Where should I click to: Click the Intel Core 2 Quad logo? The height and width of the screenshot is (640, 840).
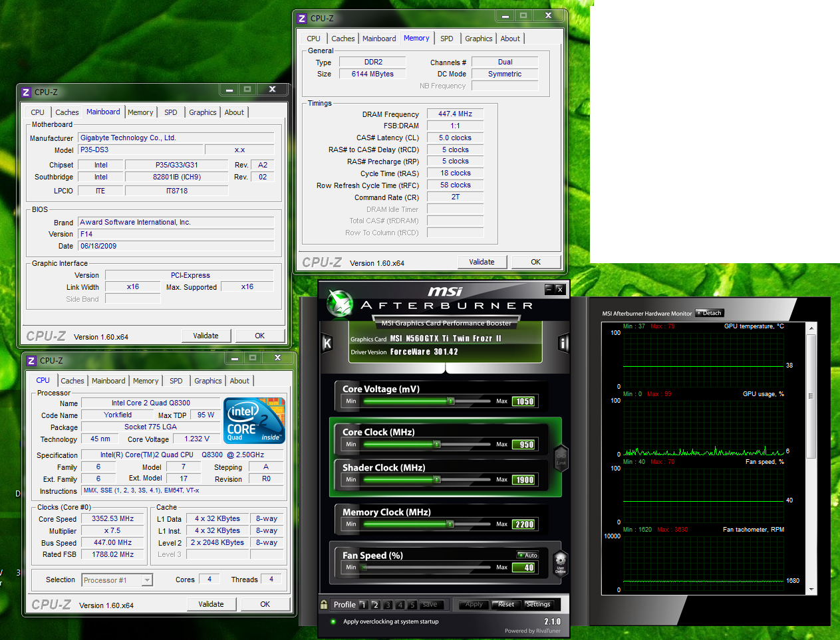255,420
